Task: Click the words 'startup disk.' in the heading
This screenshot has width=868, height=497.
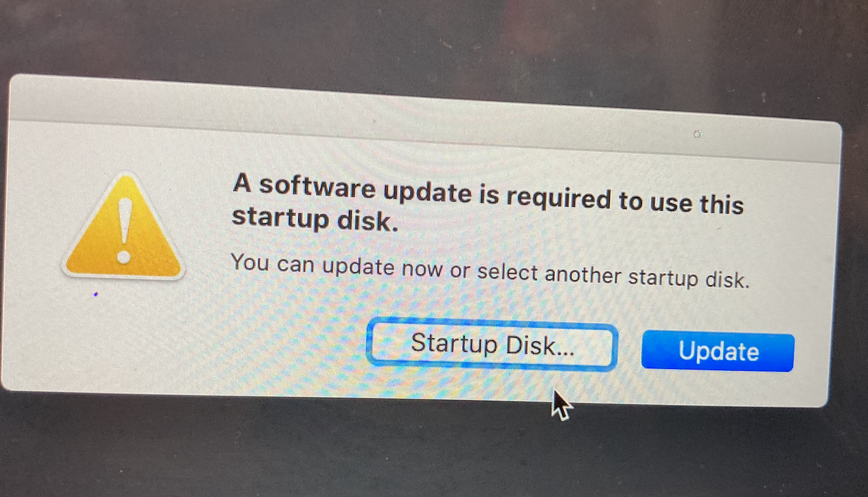Action: 315,219
